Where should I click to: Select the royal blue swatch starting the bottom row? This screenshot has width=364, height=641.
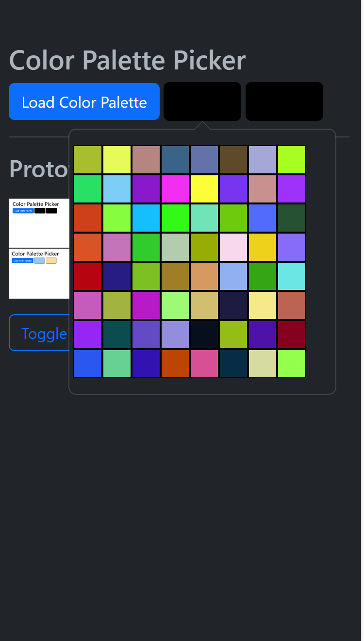tap(88, 364)
